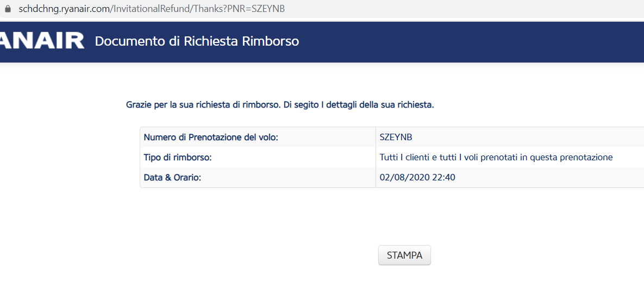
Task: Click the padlock site security icon
Action: tap(8, 9)
